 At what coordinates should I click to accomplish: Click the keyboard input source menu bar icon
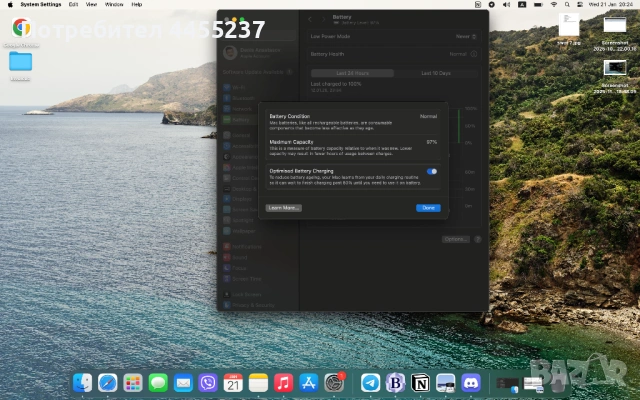522,4
